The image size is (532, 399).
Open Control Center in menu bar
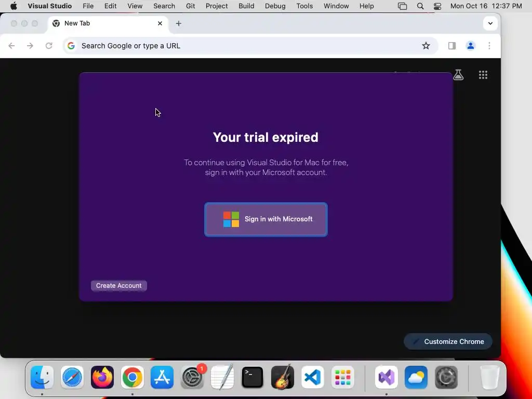437,6
